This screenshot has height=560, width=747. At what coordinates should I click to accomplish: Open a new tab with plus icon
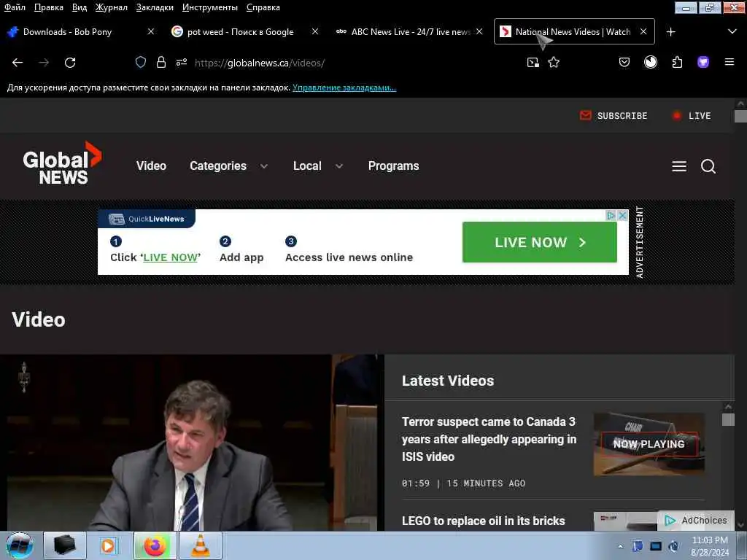[671, 32]
